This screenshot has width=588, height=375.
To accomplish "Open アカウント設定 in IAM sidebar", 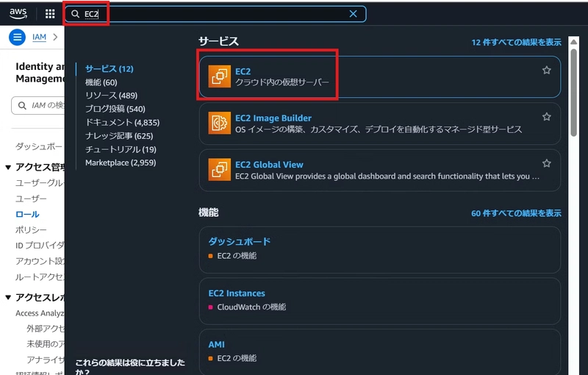I will coord(40,261).
